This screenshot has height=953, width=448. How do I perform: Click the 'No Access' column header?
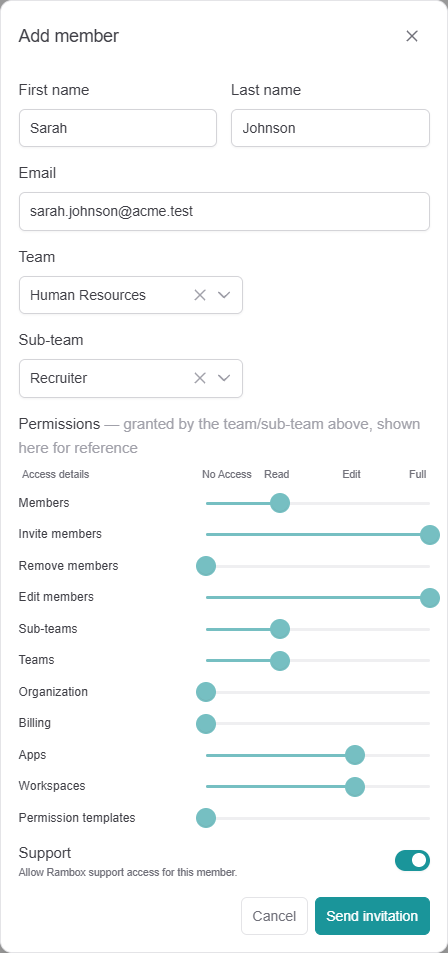tap(227, 474)
